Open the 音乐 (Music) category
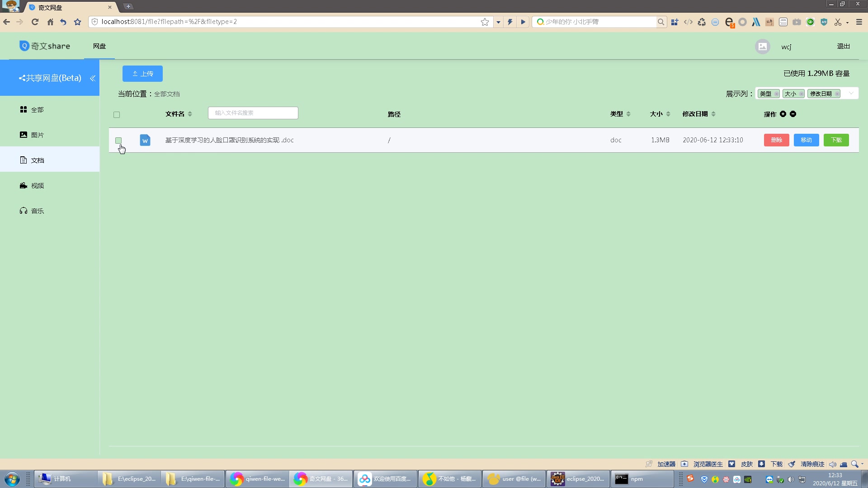The width and height of the screenshot is (868, 488). [x=50, y=211]
